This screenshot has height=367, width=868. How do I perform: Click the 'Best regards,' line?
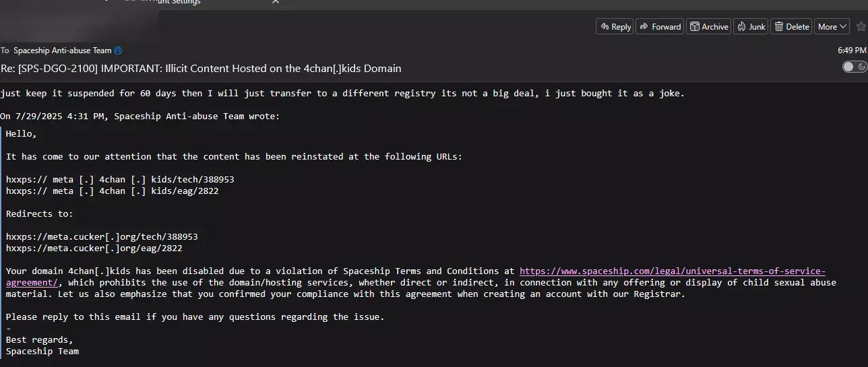40,339
